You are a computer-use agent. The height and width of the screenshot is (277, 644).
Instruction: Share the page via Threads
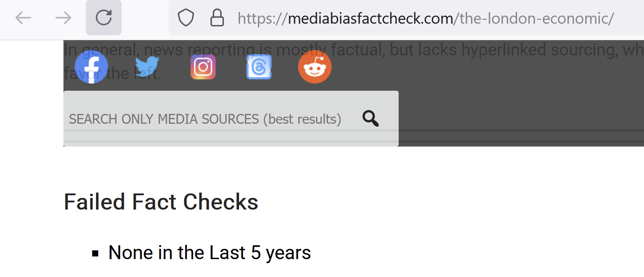pyautogui.click(x=259, y=67)
